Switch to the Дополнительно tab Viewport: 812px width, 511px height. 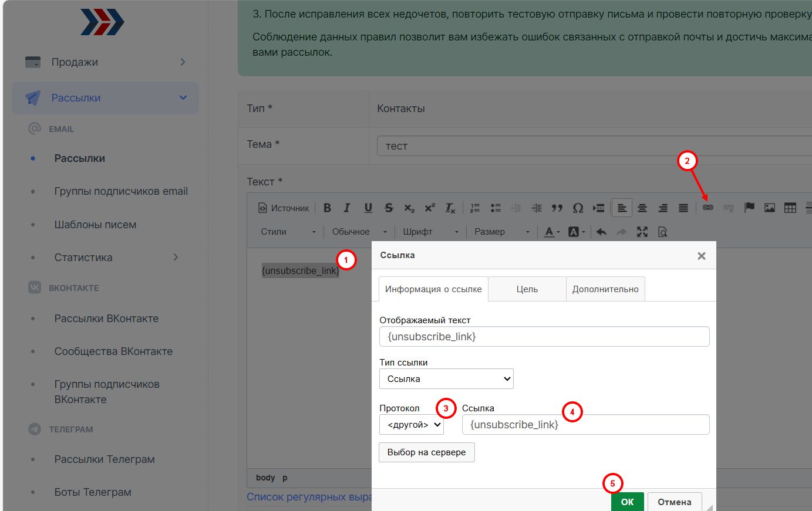[x=605, y=289]
